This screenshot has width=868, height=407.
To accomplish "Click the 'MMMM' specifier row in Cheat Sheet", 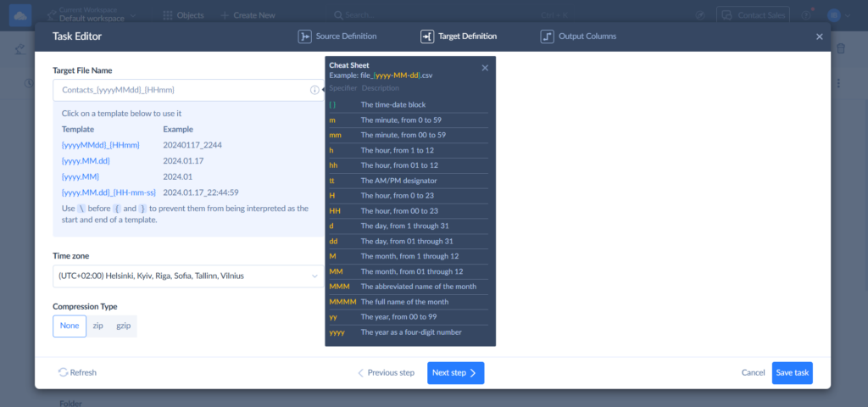I will (x=409, y=302).
